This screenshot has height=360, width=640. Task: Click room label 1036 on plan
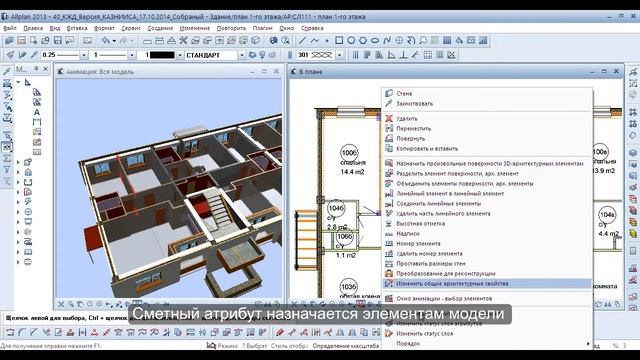click(x=349, y=287)
